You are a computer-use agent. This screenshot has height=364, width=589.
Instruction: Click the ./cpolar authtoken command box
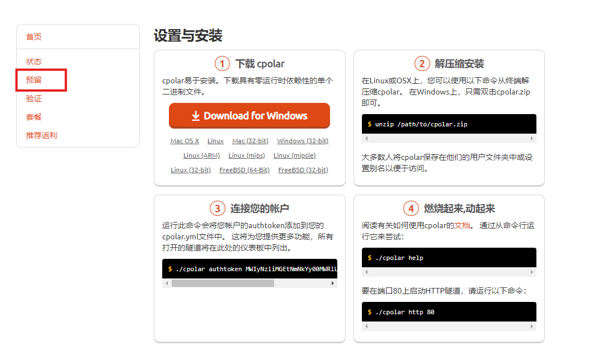point(250,268)
